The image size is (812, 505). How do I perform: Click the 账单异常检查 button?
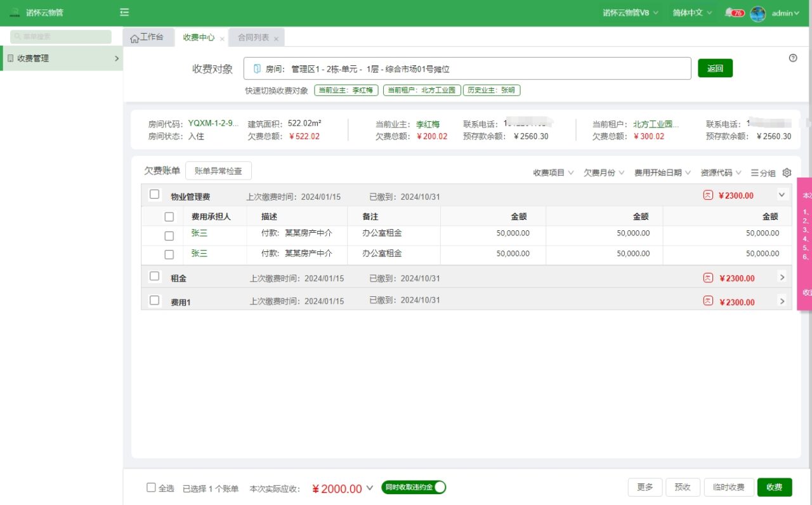click(x=218, y=171)
